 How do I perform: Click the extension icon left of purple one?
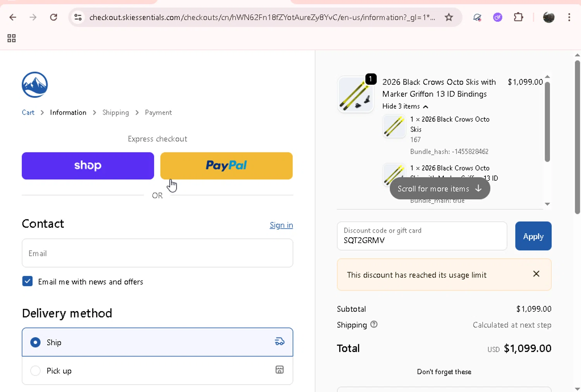pos(477,17)
